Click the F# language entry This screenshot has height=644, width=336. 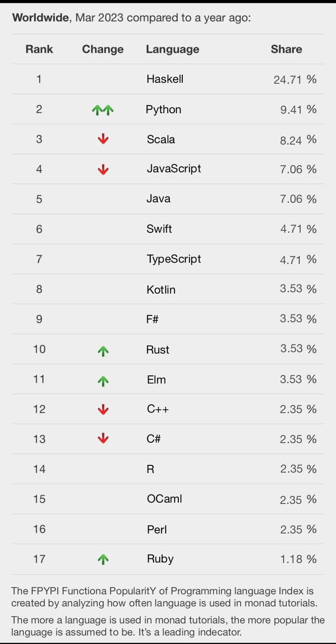[x=153, y=319]
